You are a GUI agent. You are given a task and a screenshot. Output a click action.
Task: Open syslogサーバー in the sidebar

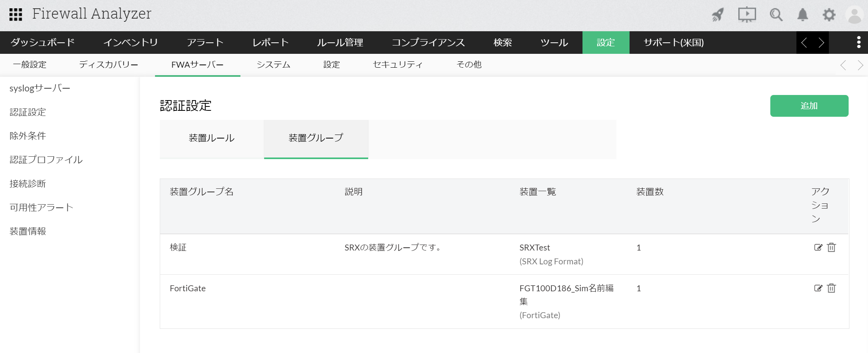[40, 88]
